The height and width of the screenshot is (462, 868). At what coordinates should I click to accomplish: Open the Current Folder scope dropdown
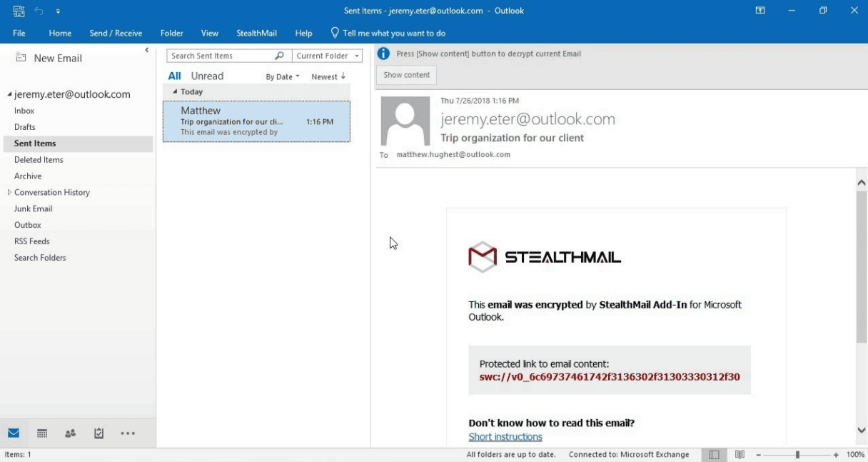tap(328, 56)
